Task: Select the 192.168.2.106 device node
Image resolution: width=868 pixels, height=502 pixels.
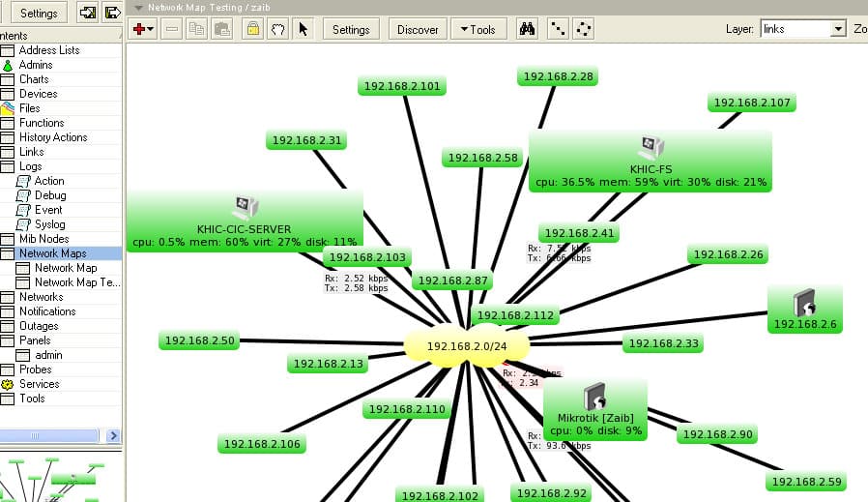Action: (x=262, y=444)
